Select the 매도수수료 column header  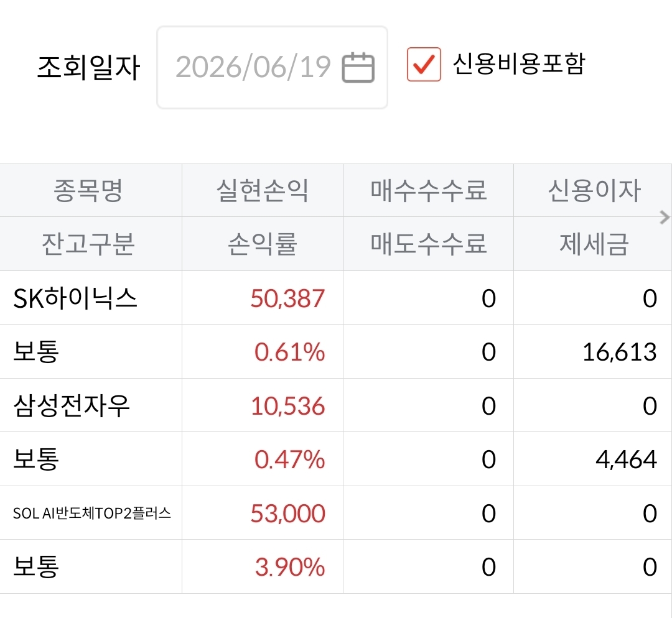(429, 244)
